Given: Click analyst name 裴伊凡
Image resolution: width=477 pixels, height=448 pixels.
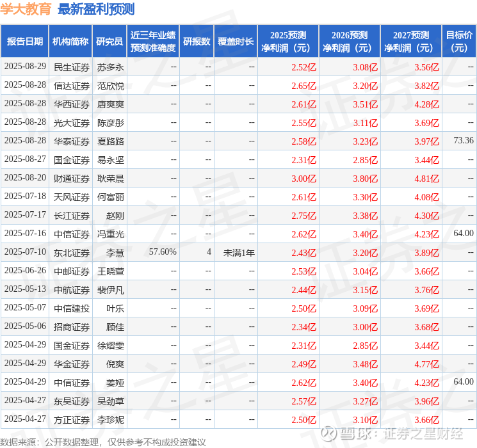Looking at the screenshot, I should point(110,290).
